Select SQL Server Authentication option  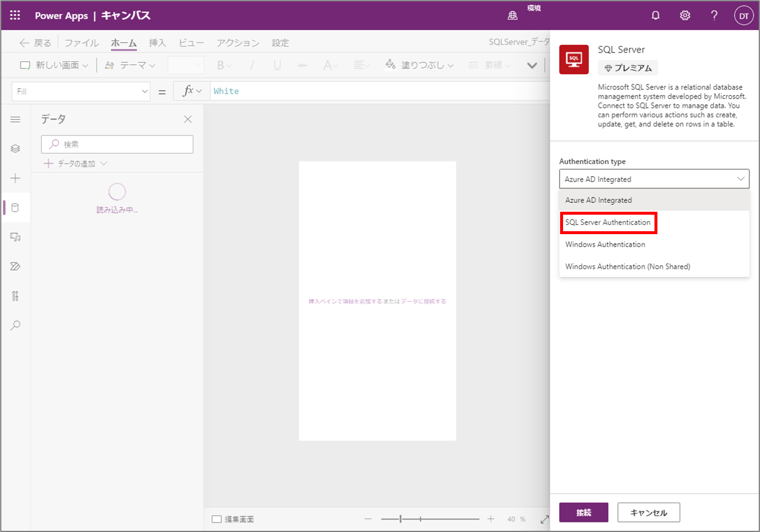coord(654,222)
